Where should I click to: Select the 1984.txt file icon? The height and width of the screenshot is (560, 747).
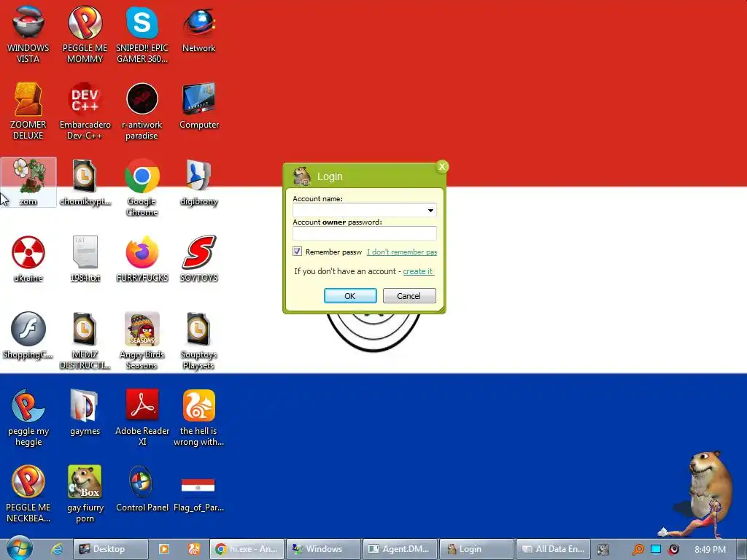point(85,259)
